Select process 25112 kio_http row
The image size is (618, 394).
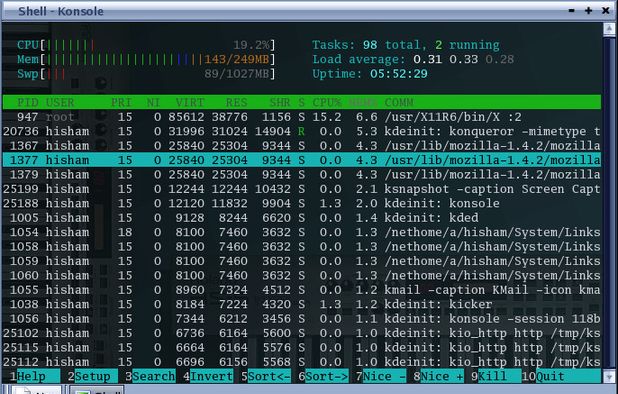[x=302, y=362]
